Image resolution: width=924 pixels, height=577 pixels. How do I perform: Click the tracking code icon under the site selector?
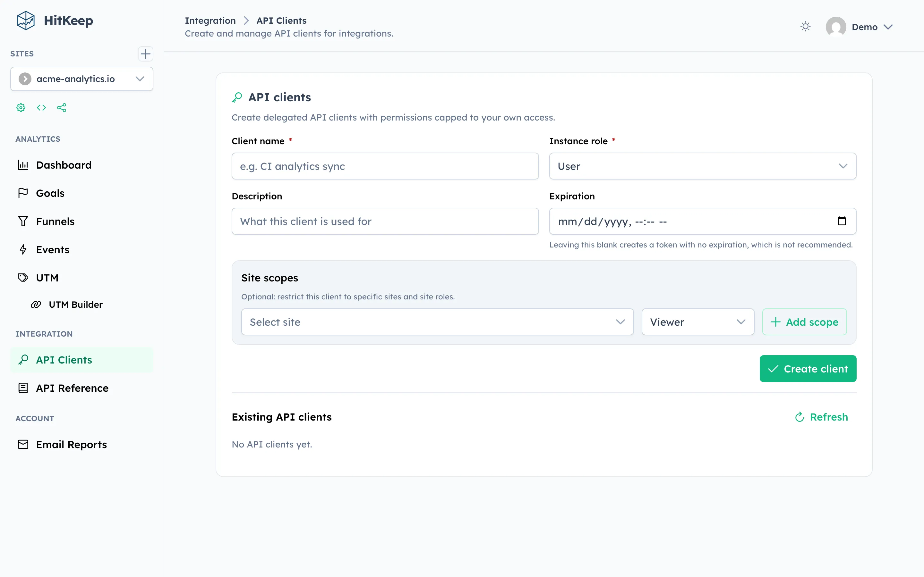(41, 108)
